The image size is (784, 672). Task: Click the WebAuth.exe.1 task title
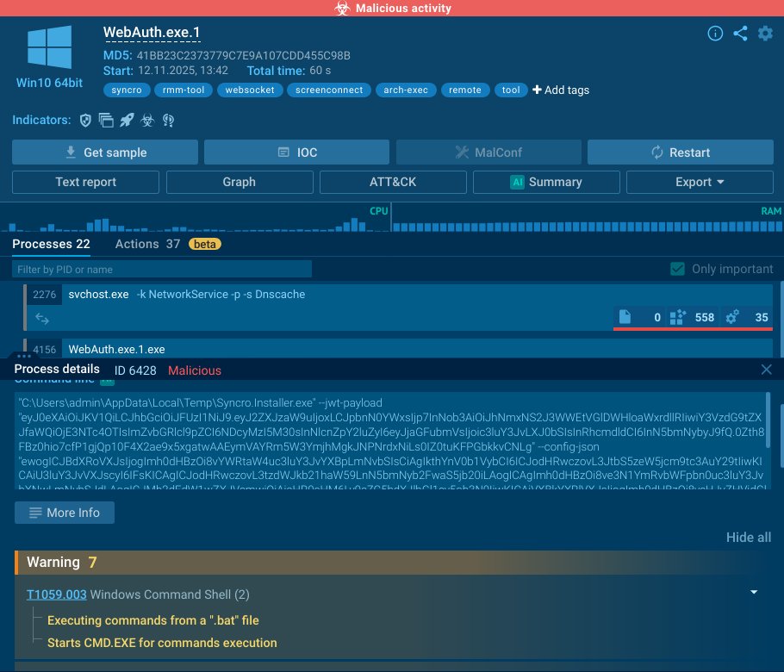152,33
